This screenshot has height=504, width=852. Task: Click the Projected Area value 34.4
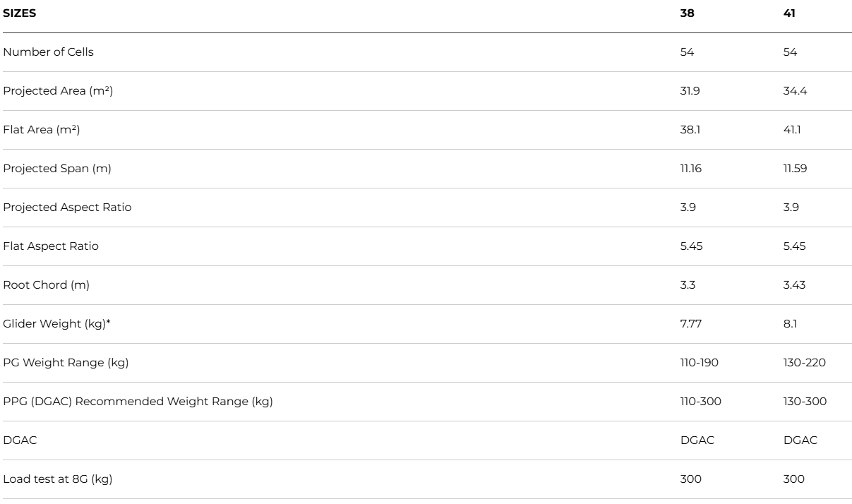[795, 91]
